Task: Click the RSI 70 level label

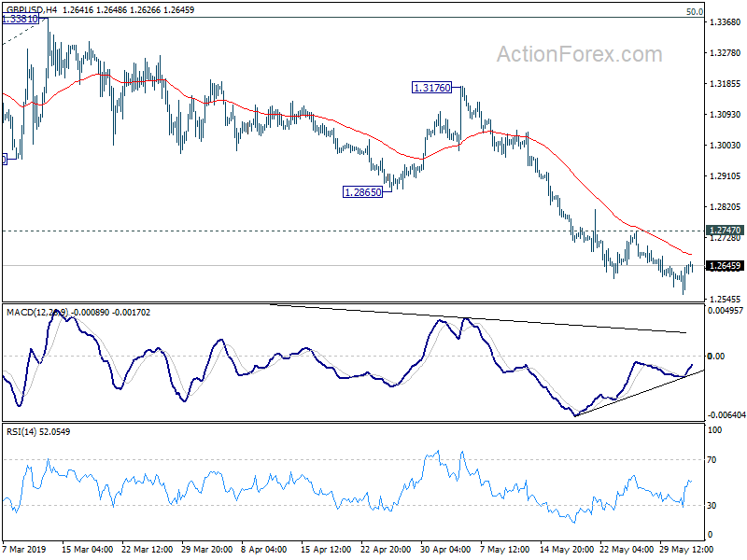Action: (712, 460)
